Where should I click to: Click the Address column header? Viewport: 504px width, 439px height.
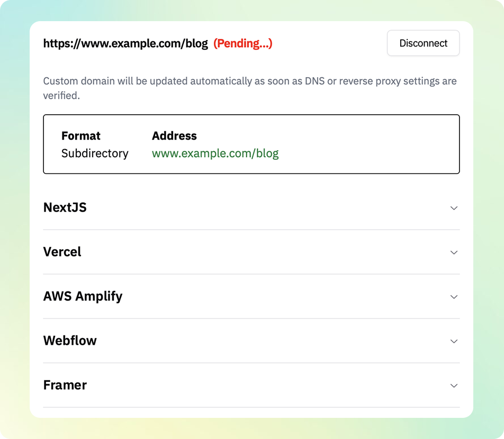[174, 136]
